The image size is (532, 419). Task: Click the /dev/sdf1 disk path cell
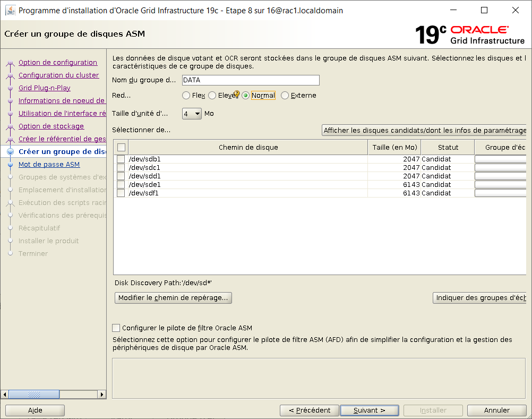(248, 193)
